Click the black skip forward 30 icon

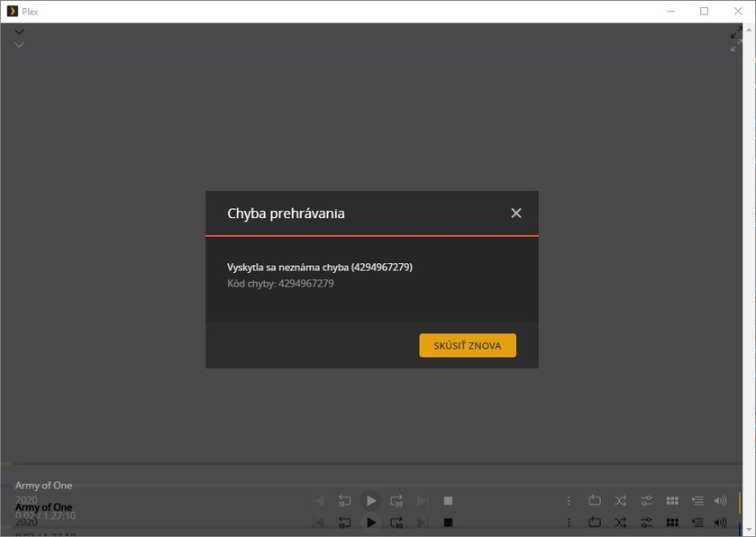point(396,523)
